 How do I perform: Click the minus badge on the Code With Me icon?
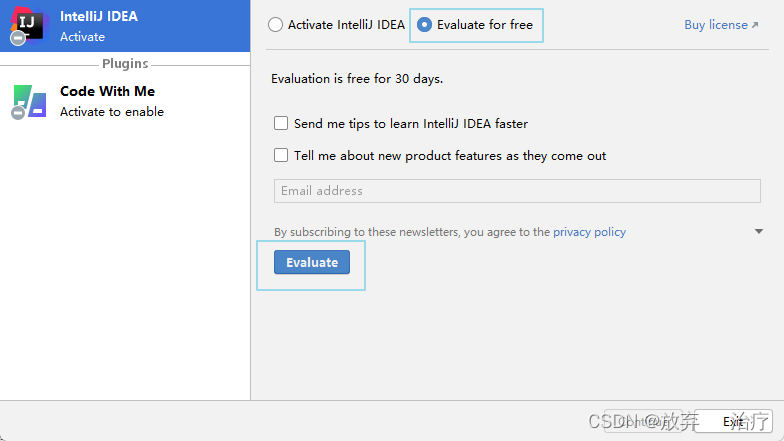pos(18,113)
